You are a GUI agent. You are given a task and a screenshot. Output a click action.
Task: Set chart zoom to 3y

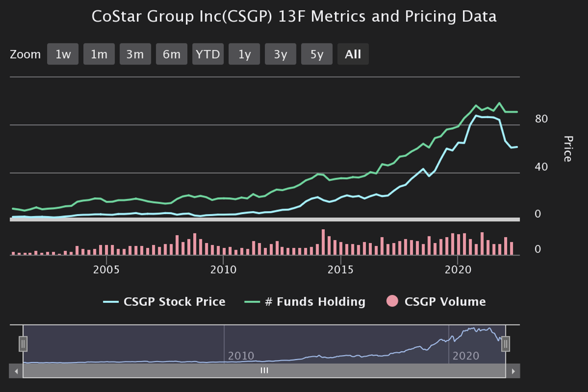(280, 54)
